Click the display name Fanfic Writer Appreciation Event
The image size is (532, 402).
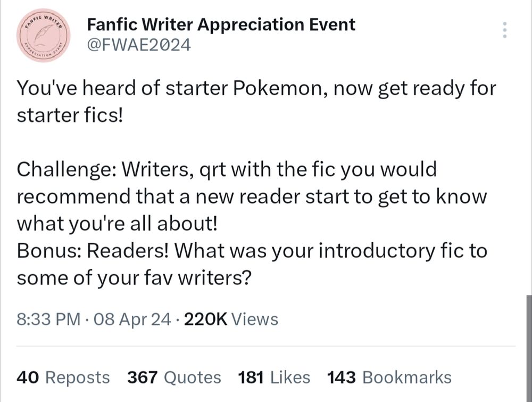point(221,24)
